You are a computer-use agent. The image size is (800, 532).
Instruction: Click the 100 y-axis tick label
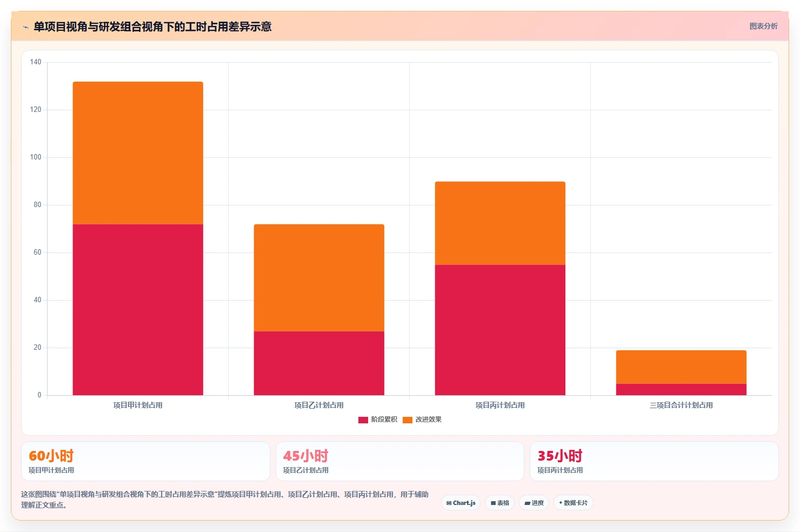(36, 157)
